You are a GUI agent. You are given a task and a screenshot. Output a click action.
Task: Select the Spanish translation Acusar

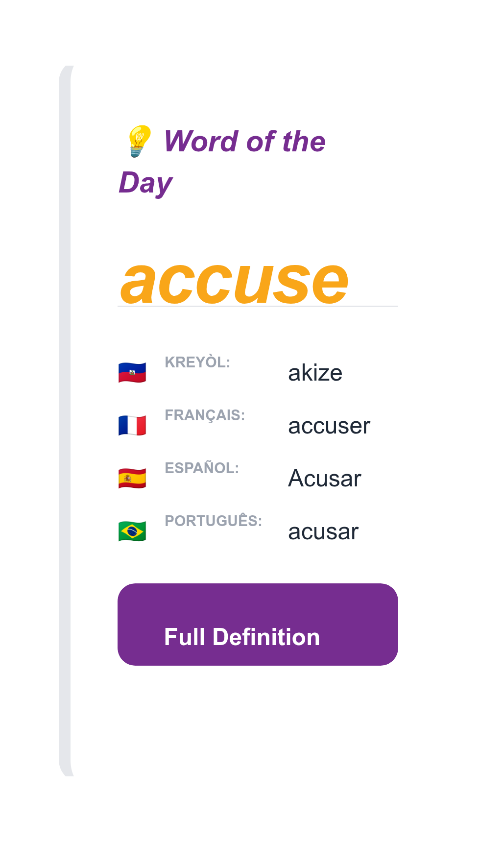click(x=325, y=479)
